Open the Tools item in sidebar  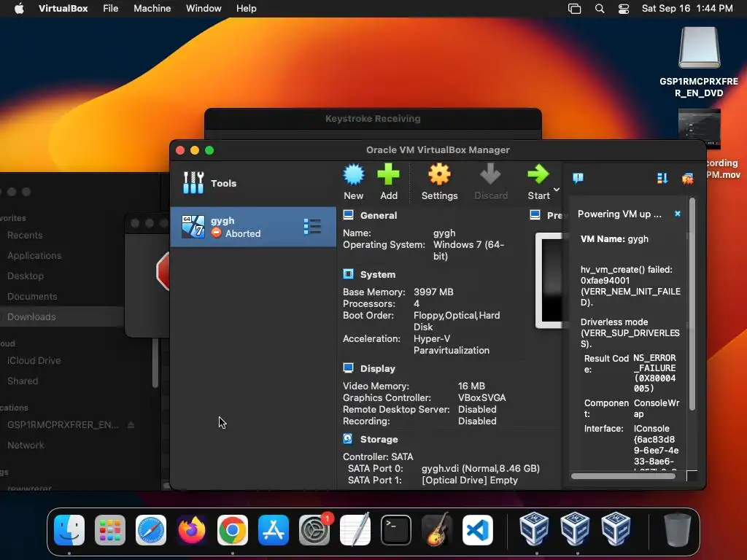tap(253, 183)
